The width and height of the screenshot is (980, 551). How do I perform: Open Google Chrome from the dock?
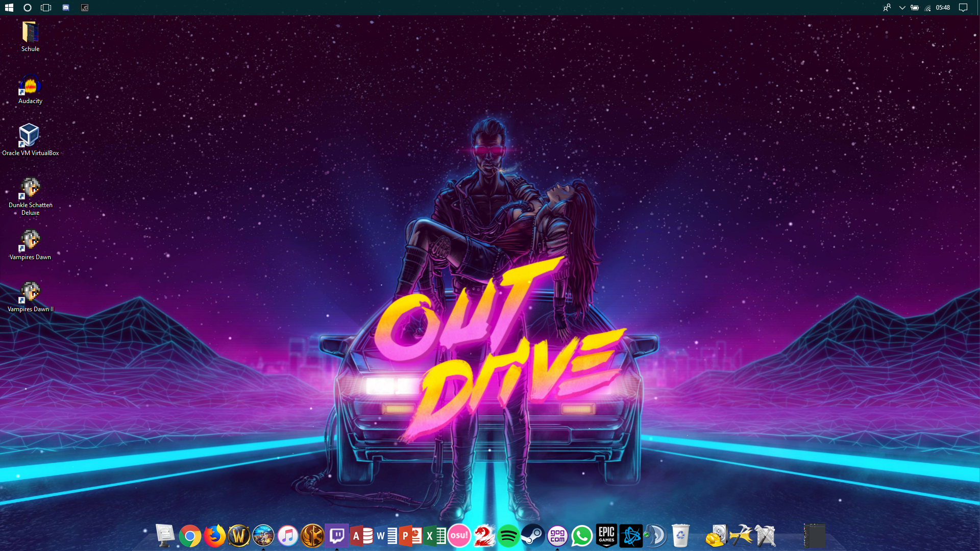coord(190,536)
